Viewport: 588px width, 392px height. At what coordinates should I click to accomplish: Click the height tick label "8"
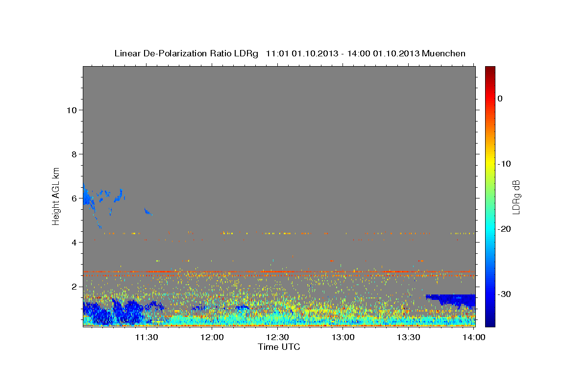click(74, 154)
